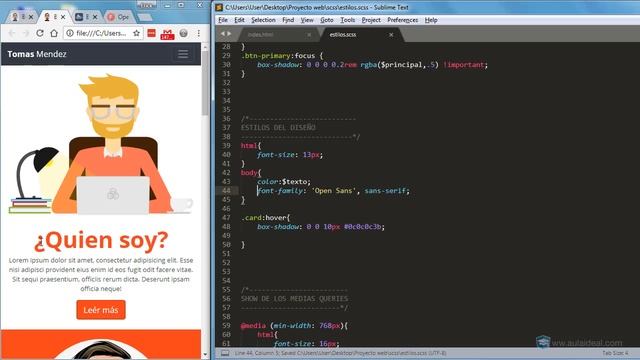Open the Goto menu
640x360 pixels.
tap(327, 20)
